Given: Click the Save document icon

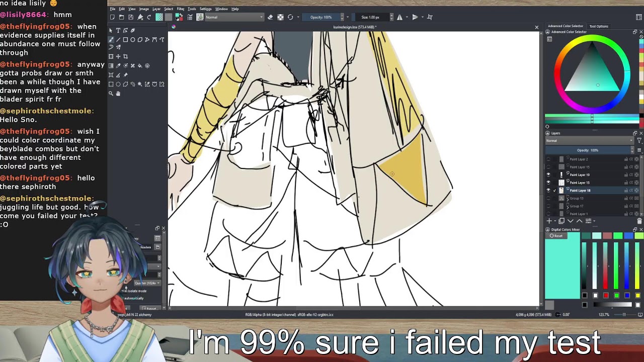Looking at the screenshot, I should 131,17.
